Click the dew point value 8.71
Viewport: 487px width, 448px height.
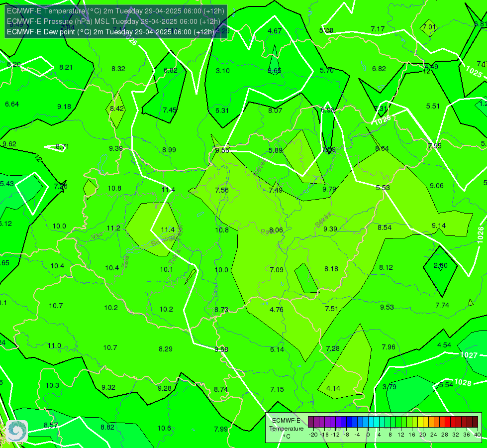(x=62, y=146)
